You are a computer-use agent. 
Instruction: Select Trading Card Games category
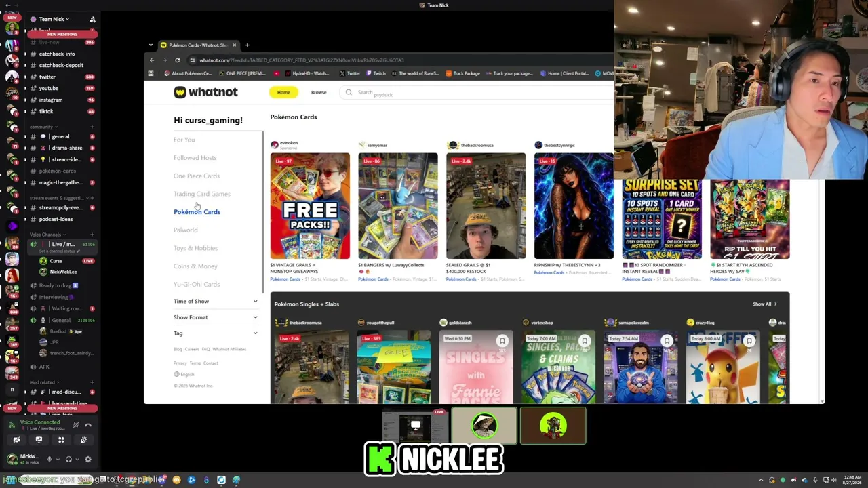pyautogui.click(x=202, y=194)
